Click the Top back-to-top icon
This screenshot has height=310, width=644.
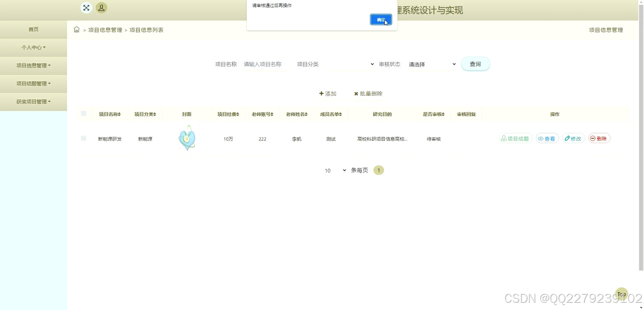coord(621,294)
